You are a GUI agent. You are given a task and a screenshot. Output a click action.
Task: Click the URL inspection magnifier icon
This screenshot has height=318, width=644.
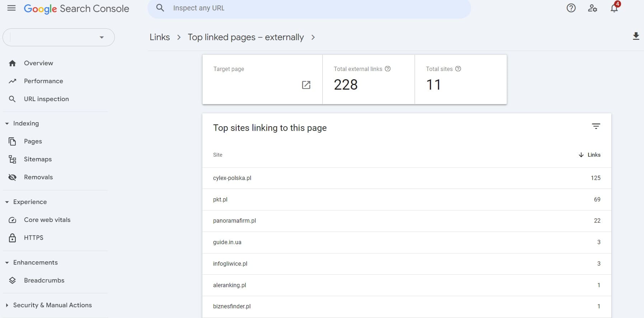point(13,99)
